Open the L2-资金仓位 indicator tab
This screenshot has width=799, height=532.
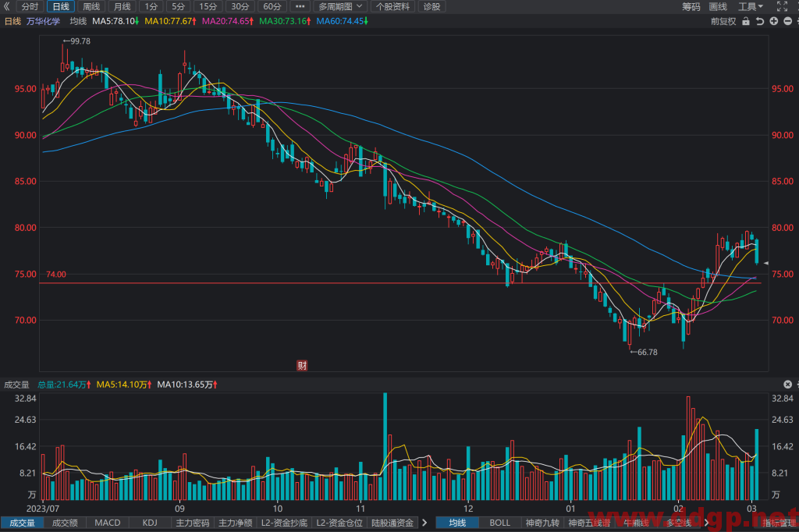tap(339, 523)
